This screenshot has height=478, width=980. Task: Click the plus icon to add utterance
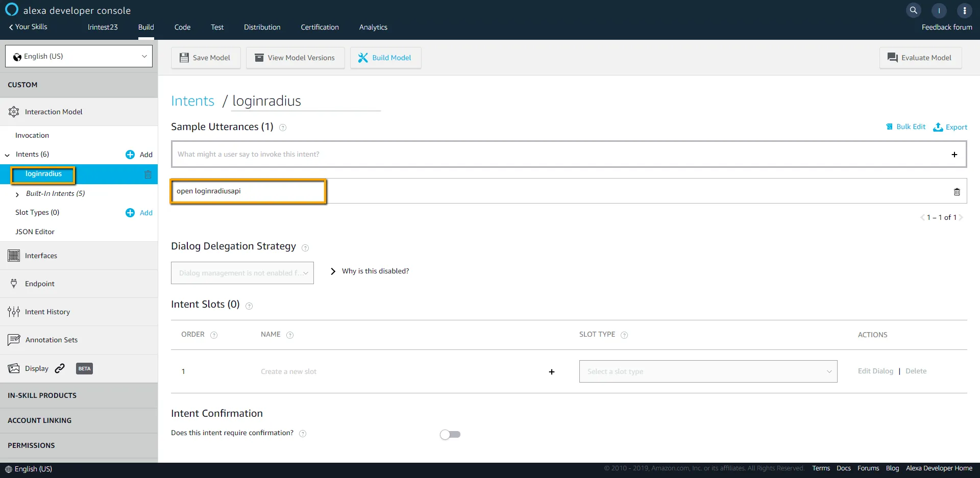pos(954,155)
